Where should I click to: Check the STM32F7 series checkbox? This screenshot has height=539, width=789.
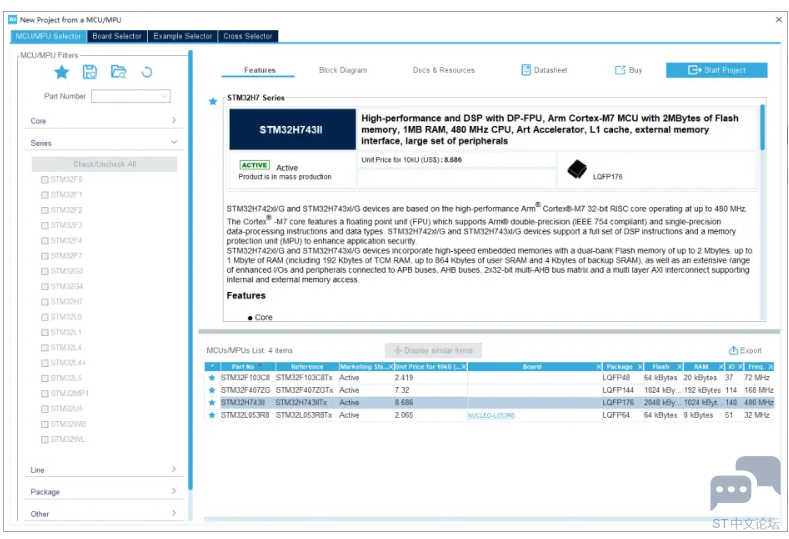[45, 256]
